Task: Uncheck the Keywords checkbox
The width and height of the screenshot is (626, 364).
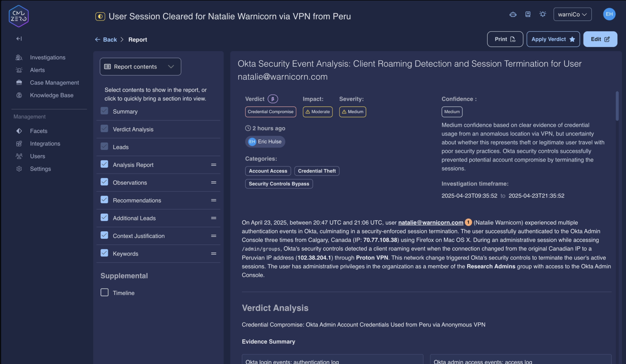Action: [105, 253]
